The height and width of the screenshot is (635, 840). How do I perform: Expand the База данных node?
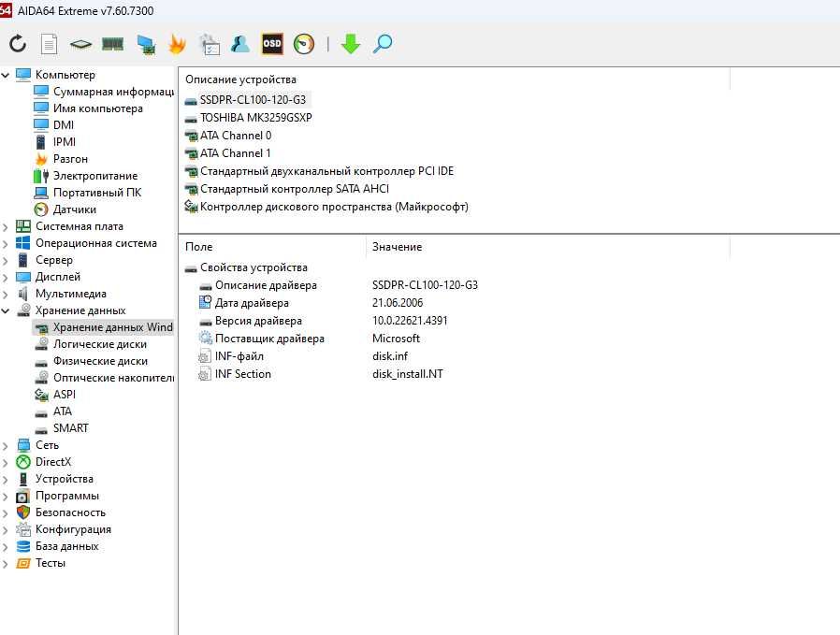[x=6, y=547]
